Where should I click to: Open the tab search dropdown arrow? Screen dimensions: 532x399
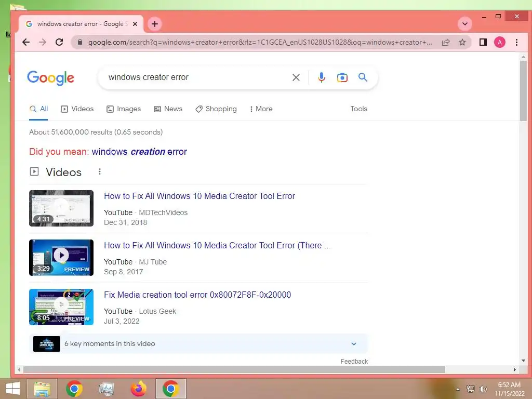(x=465, y=24)
